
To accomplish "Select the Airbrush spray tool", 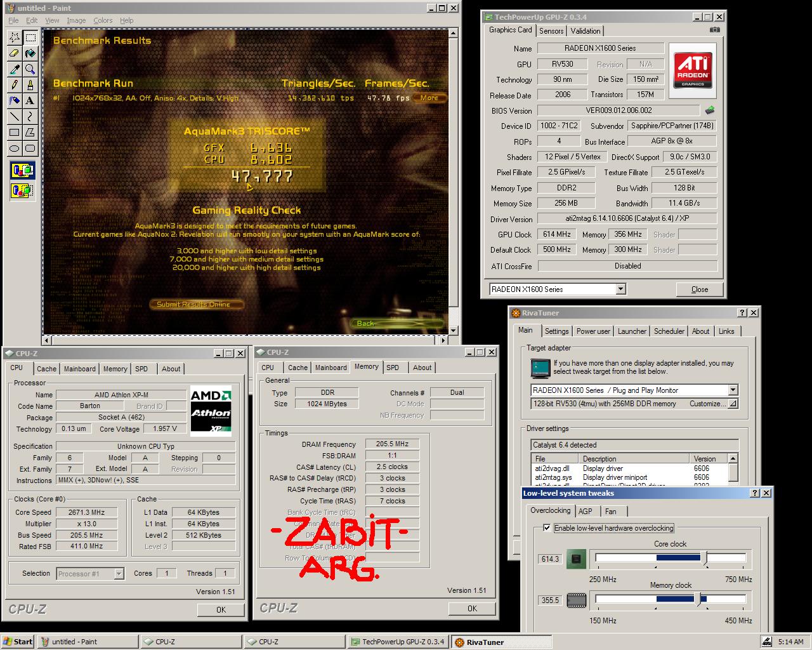I will pos(14,100).
